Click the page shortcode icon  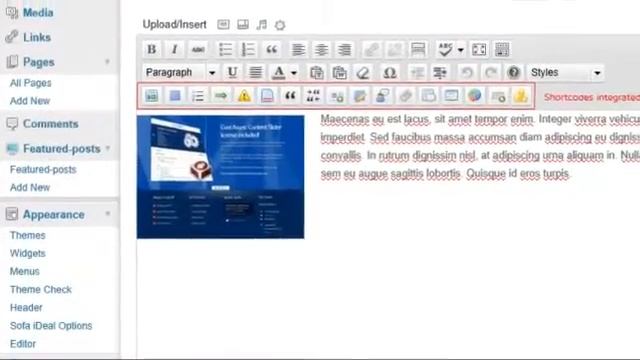coord(267,96)
